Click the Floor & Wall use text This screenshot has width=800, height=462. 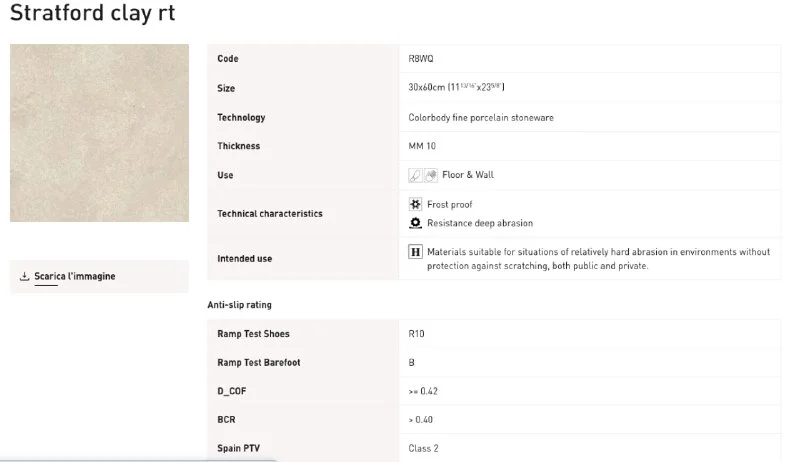(468, 175)
